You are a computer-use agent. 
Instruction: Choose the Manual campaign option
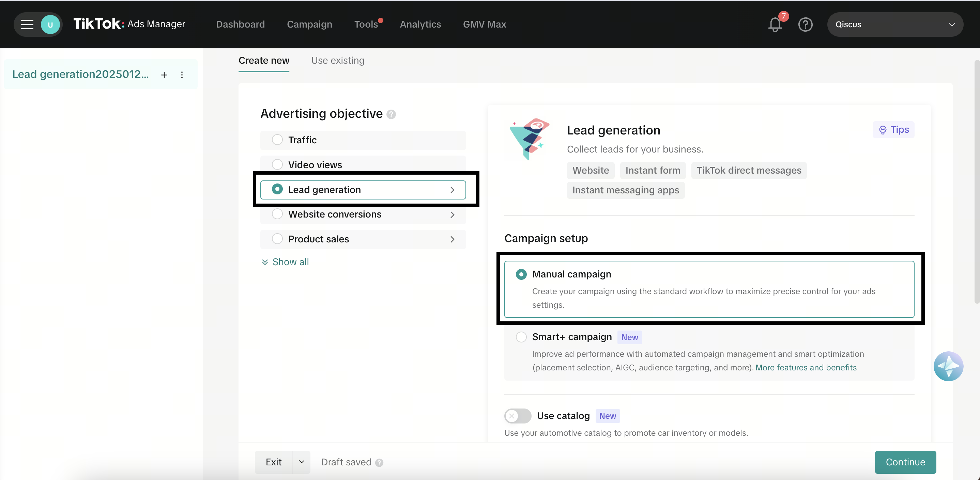709,289
